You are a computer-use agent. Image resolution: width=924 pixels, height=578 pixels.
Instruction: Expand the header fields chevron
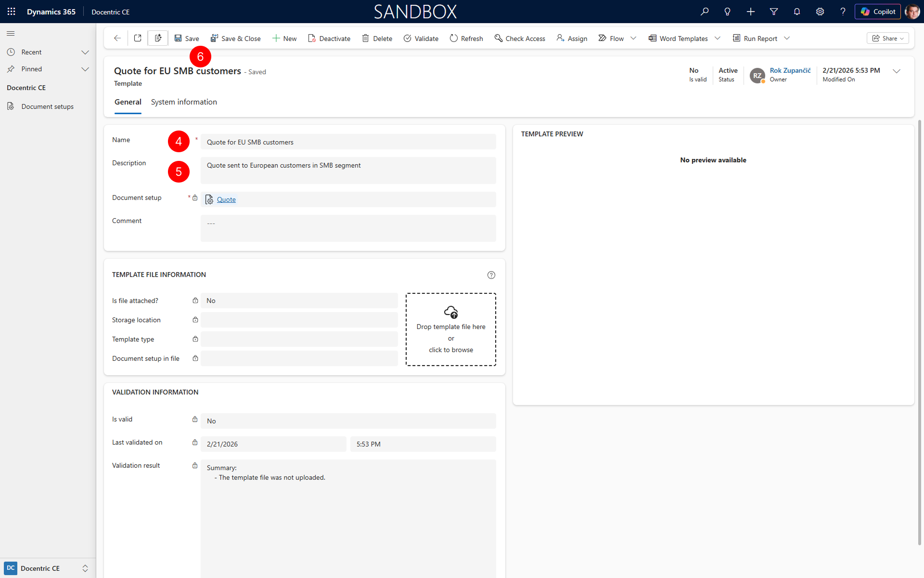tap(897, 71)
